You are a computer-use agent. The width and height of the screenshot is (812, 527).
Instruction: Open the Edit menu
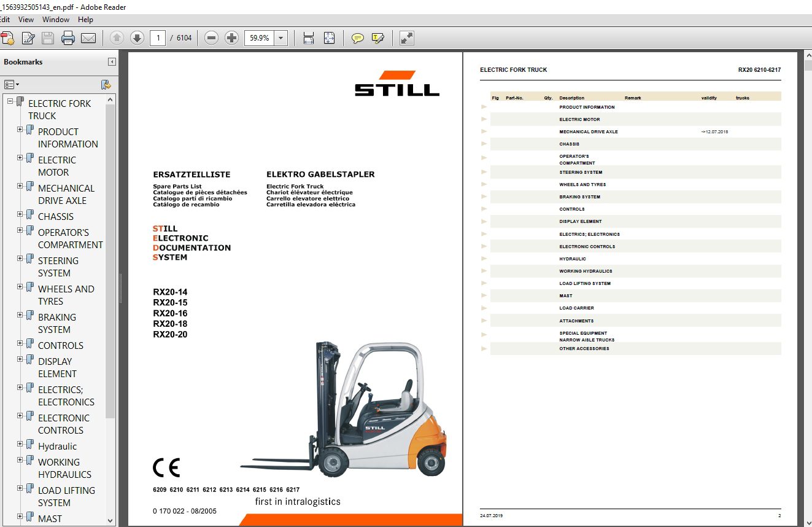[5, 20]
